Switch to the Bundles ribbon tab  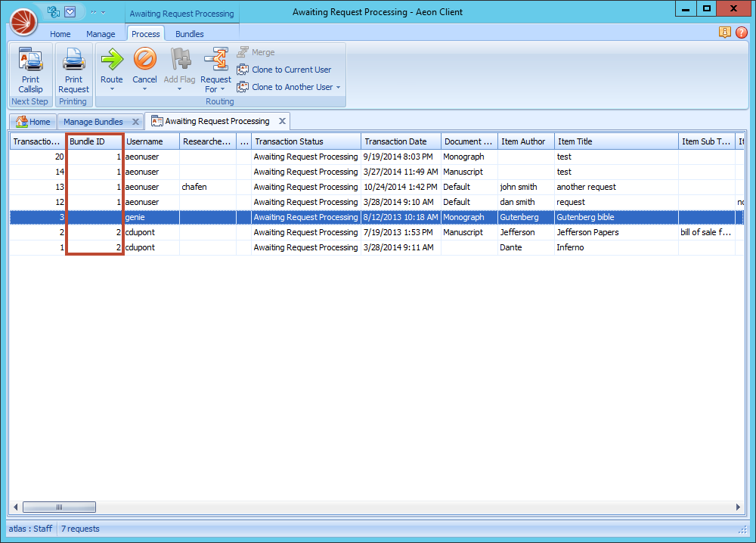coord(190,33)
